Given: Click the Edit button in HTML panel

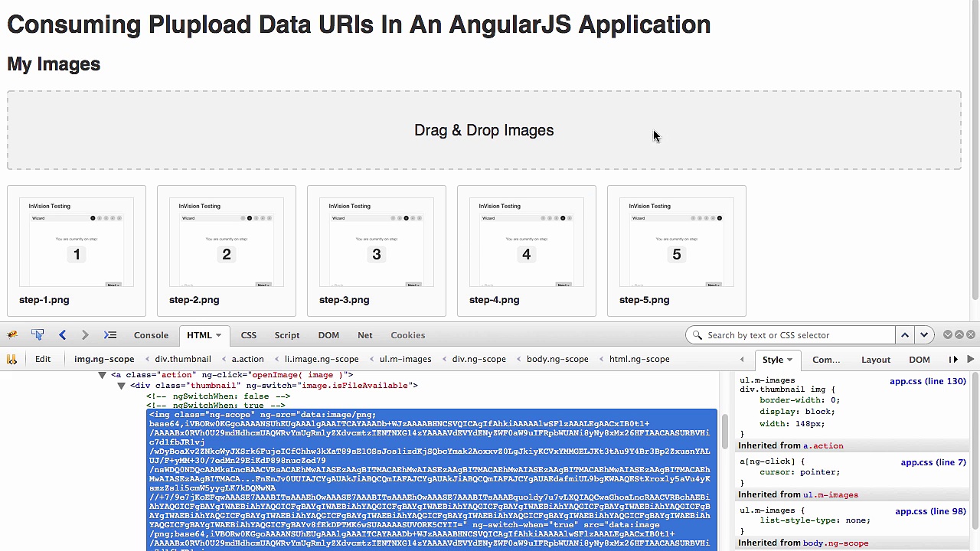Looking at the screenshot, I should 43,359.
